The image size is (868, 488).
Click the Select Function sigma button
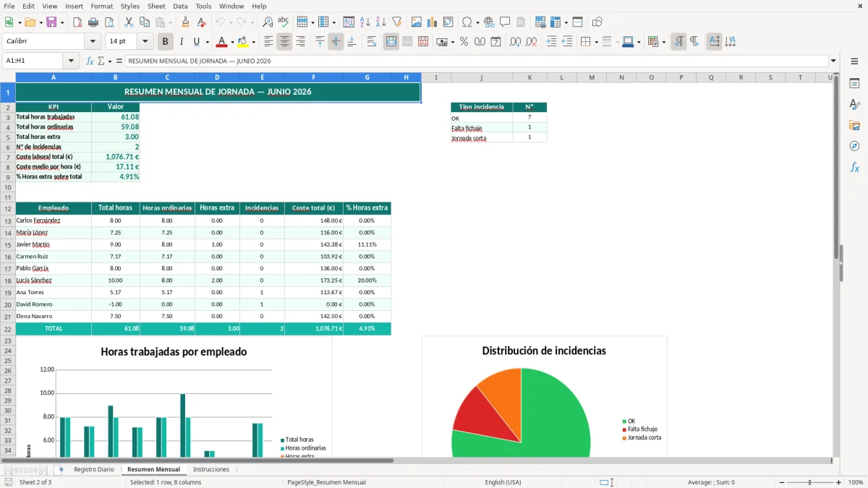(x=101, y=61)
